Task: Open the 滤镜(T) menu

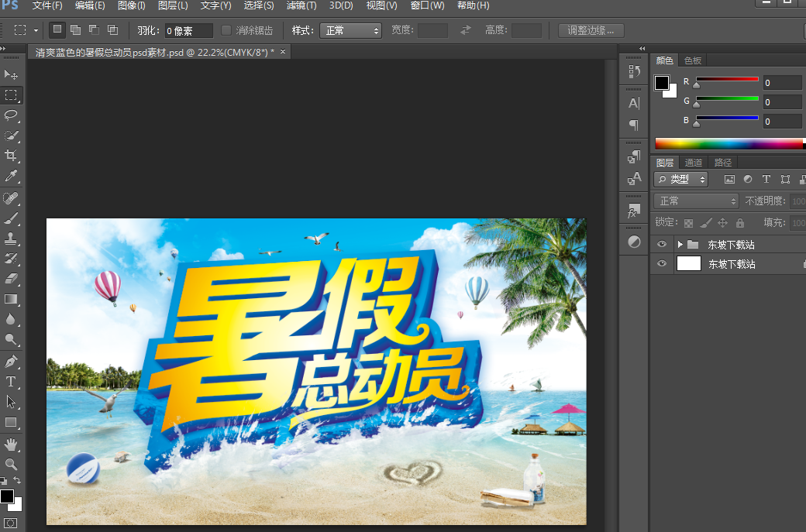Action: pyautogui.click(x=301, y=5)
